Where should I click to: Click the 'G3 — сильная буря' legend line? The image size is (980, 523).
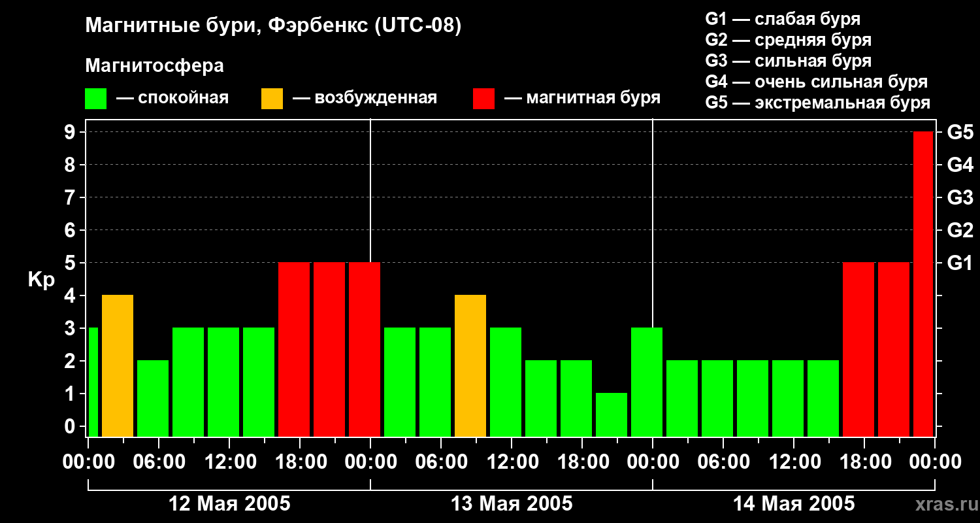pos(789,61)
